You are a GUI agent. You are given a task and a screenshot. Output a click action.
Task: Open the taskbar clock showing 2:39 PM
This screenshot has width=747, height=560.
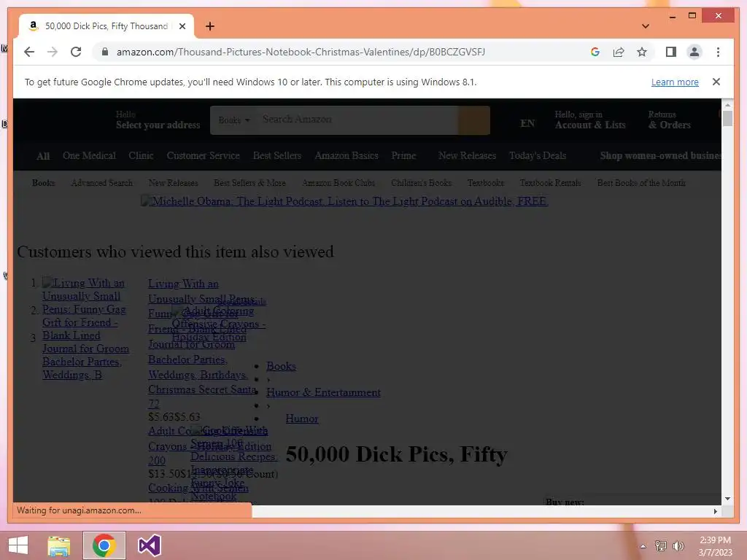715,546
